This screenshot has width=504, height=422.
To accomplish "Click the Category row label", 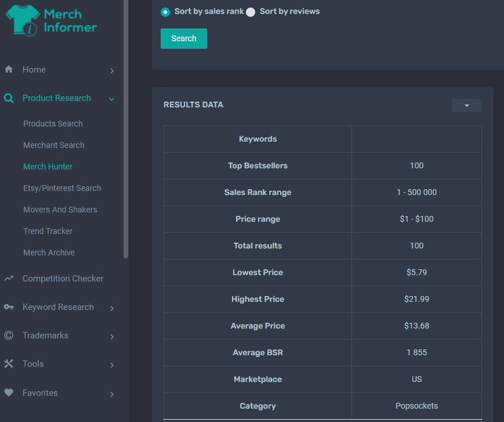I will [258, 406].
